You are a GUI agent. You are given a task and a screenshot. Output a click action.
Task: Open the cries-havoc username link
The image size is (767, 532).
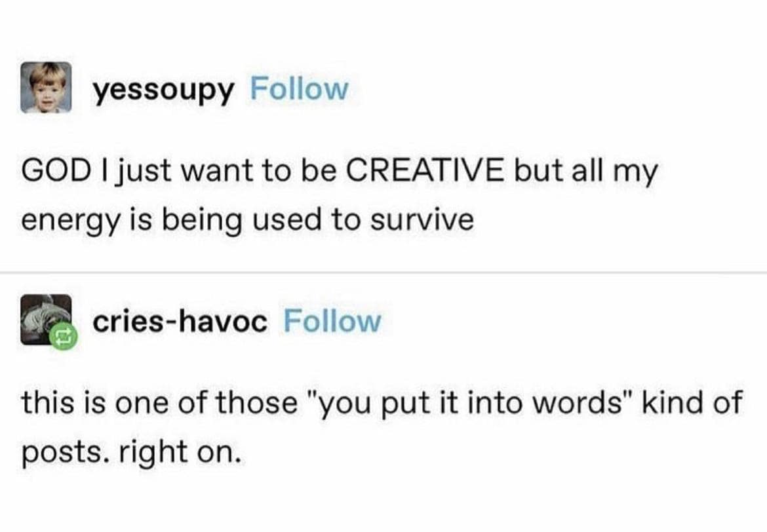(180, 321)
